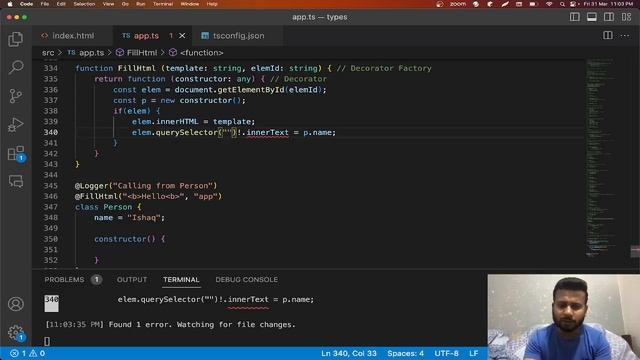
Task: Open Run and Debug view
Action: point(16,124)
